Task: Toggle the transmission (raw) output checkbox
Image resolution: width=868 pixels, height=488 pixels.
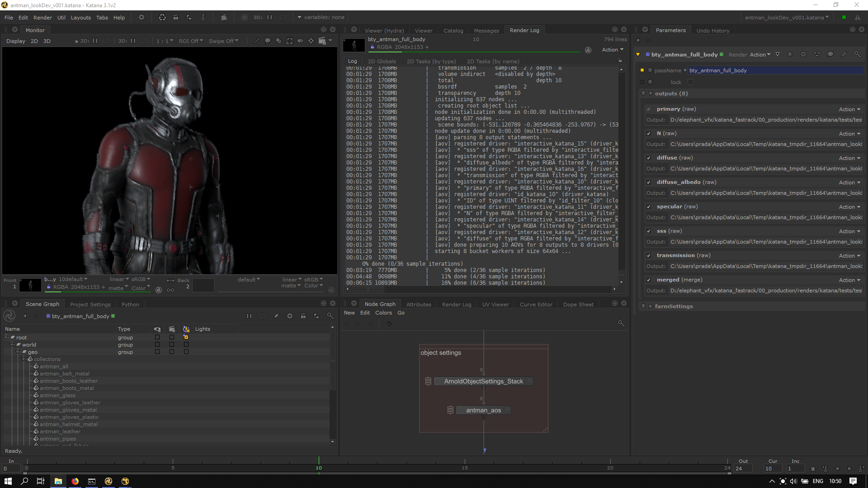Action: [649, 255]
